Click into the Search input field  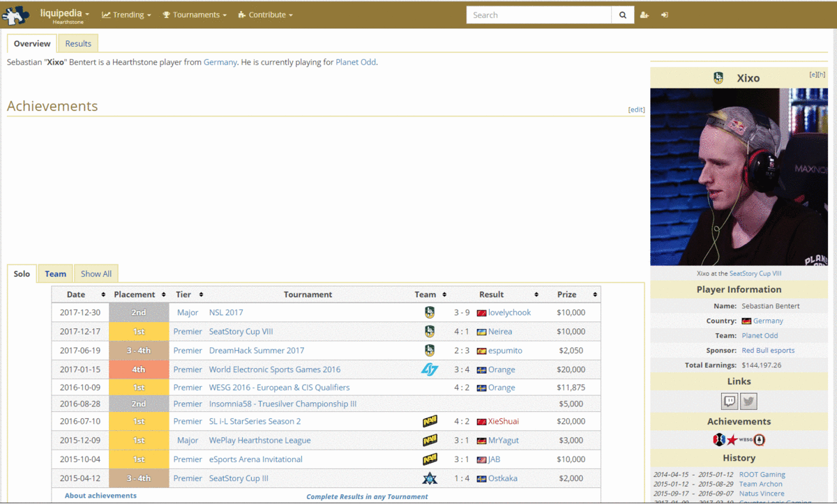click(x=538, y=15)
